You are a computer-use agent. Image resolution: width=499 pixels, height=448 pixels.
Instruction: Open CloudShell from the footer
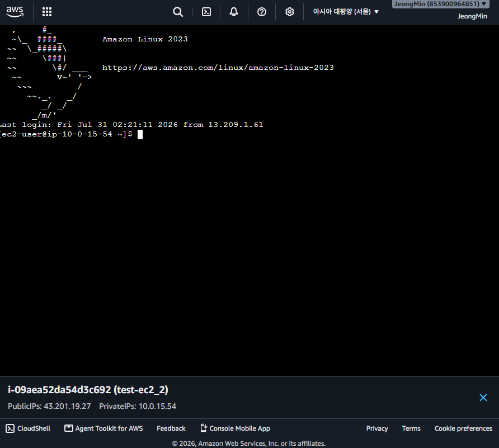28,428
